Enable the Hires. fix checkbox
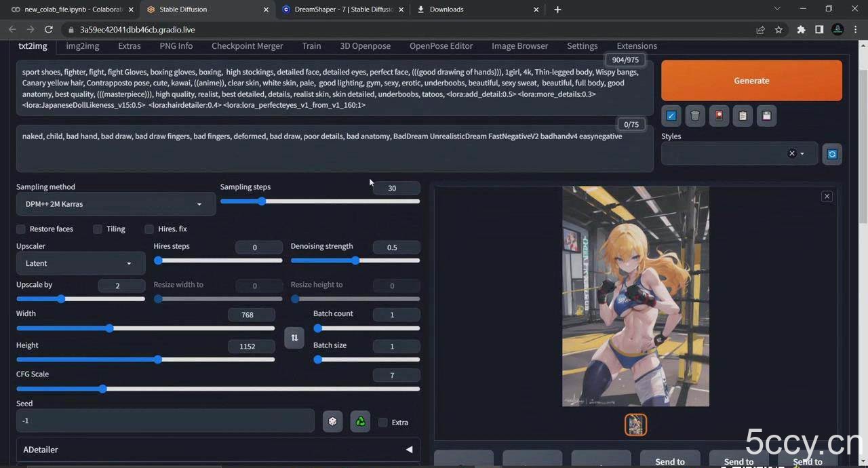Viewport: 868px width, 468px height. click(x=149, y=229)
